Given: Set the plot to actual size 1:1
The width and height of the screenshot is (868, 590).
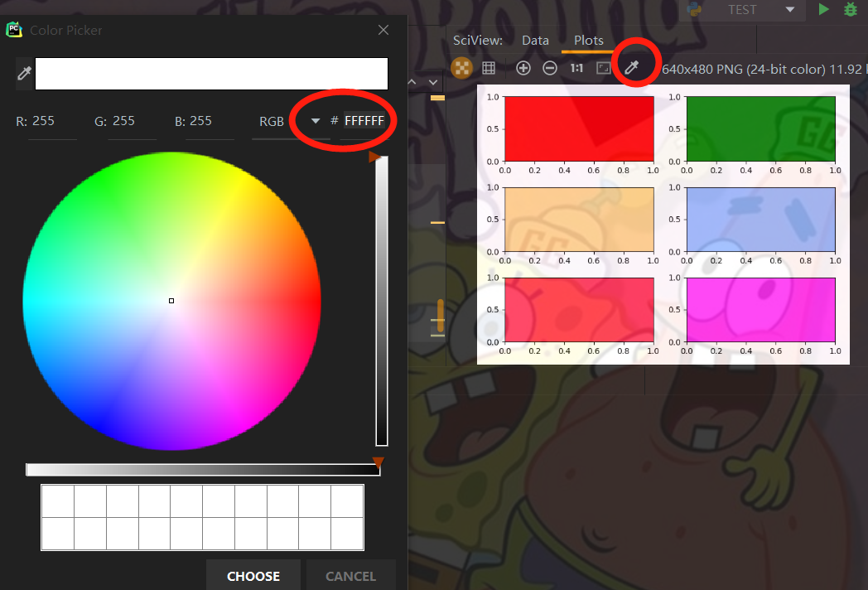Looking at the screenshot, I should click(576, 68).
